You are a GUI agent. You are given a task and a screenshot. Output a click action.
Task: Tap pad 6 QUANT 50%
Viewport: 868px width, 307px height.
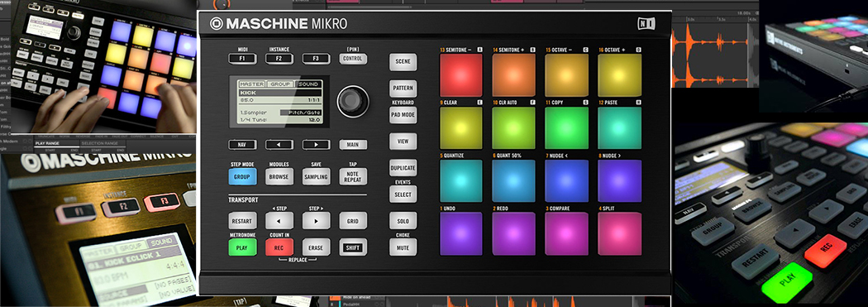pyautogui.click(x=513, y=180)
